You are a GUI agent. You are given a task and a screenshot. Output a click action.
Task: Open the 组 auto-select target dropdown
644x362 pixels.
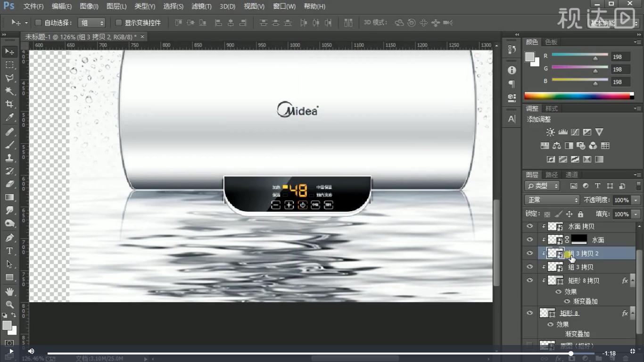pos(92,23)
